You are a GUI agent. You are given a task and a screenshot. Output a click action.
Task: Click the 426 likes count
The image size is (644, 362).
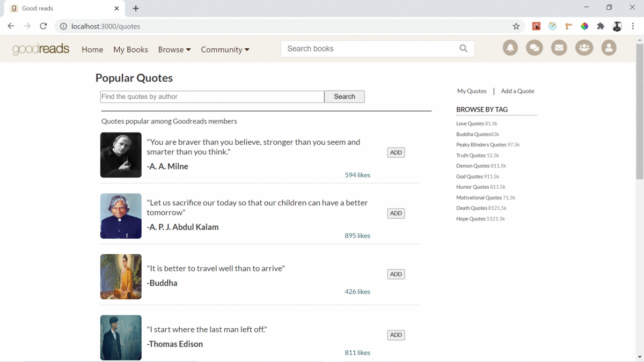click(x=357, y=292)
